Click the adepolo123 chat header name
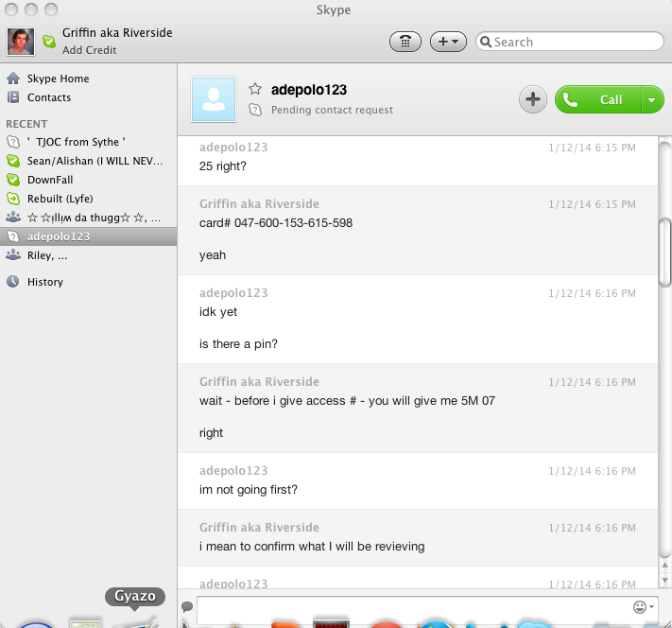Viewport: 672px width, 628px height. coord(309,90)
